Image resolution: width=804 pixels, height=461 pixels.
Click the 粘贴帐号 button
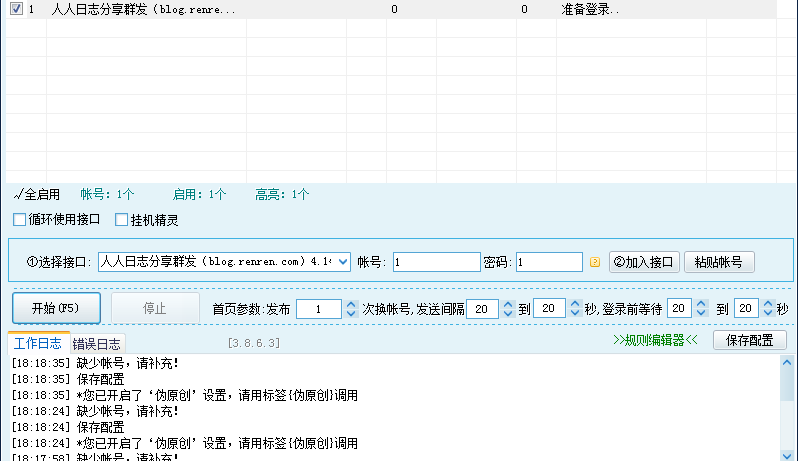[x=718, y=262]
